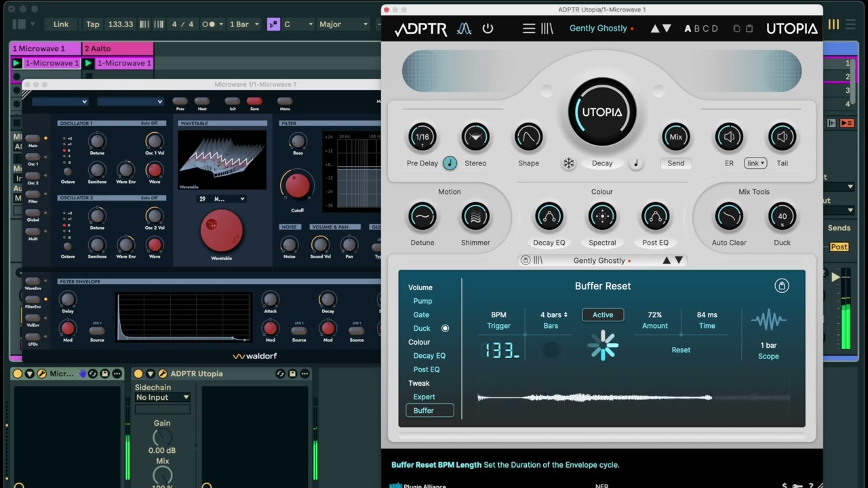Open the ER/Tail link dropdown
Viewport: 868px width, 488px height.
755,163
